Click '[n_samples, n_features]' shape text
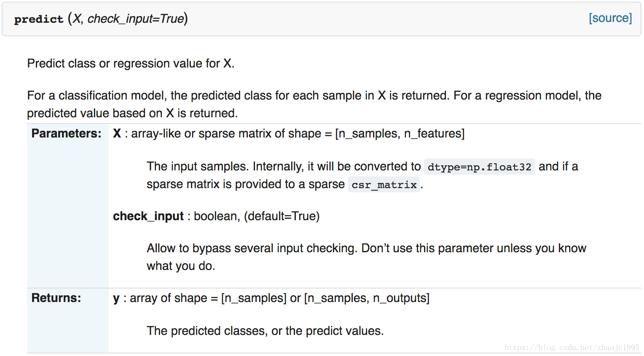 tap(400, 134)
